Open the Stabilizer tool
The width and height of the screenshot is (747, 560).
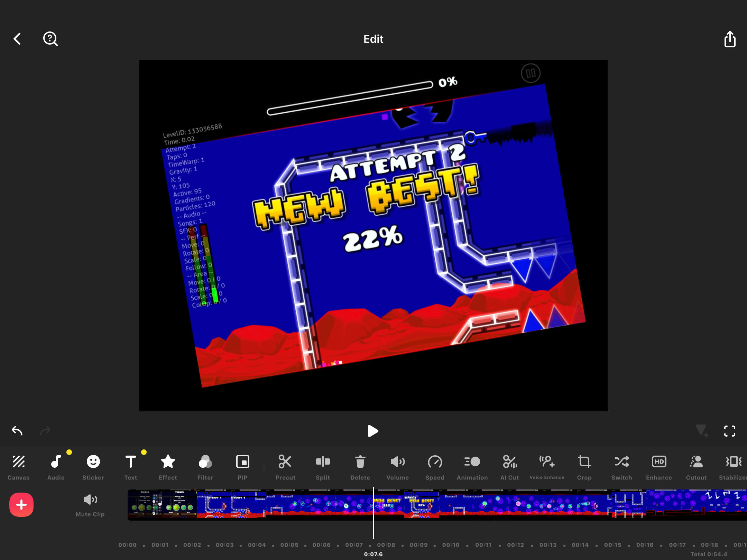(x=733, y=467)
